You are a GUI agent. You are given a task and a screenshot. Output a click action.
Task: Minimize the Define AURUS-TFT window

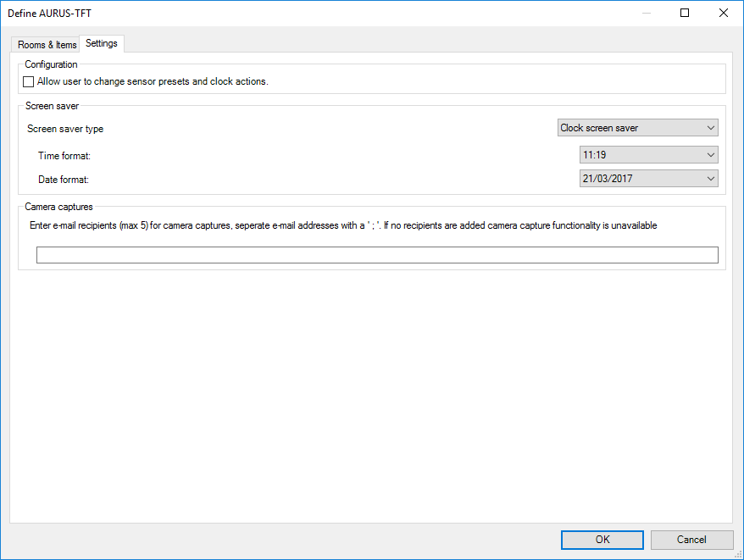pyautogui.click(x=647, y=13)
